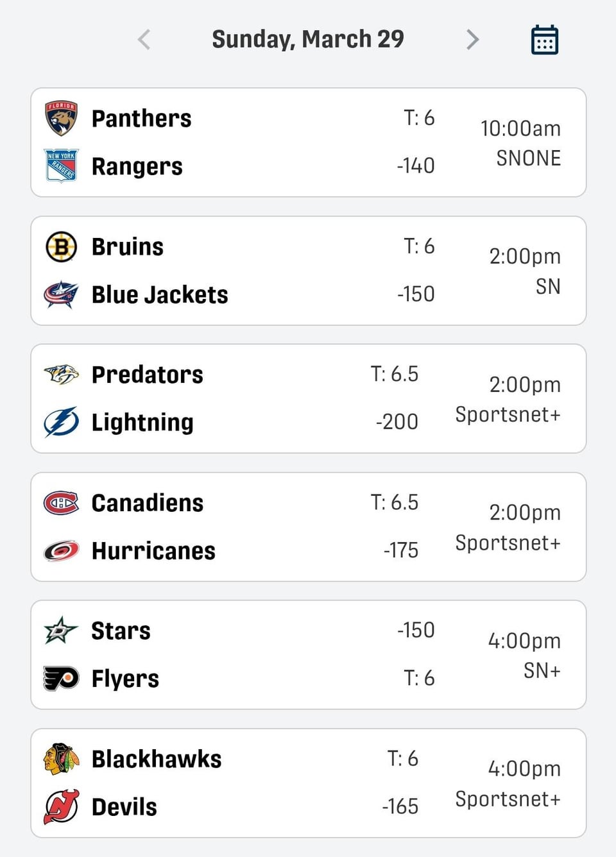Click the Florida Panthers logo
Screen dimensions: 616x857
61,118
